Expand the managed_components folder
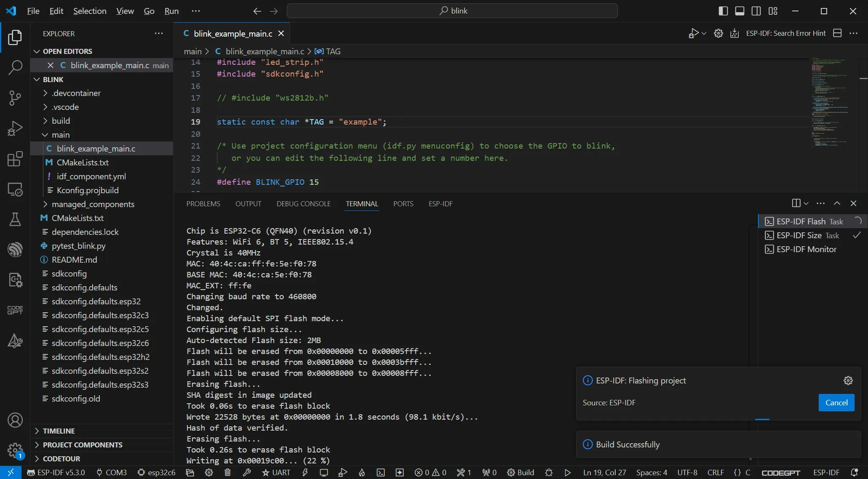 [x=93, y=204]
